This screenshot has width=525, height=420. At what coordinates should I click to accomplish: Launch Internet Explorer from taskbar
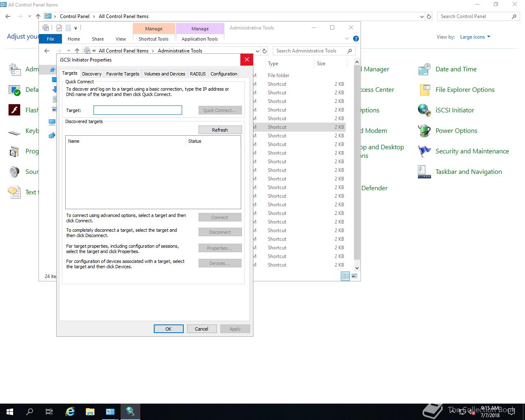[x=70, y=412]
